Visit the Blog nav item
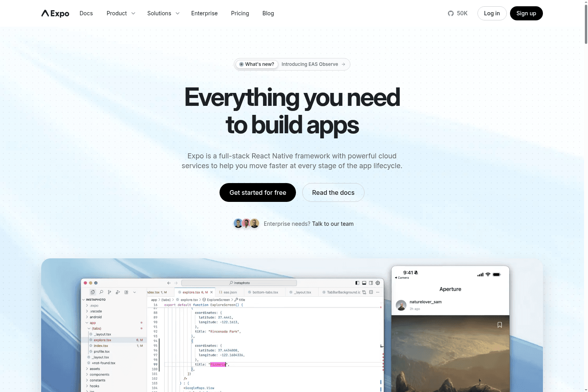The image size is (588, 392). 268,13
